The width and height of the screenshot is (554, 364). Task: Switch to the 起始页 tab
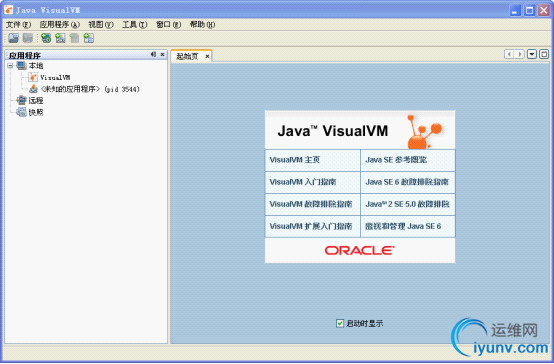pyautogui.click(x=188, y=56)
